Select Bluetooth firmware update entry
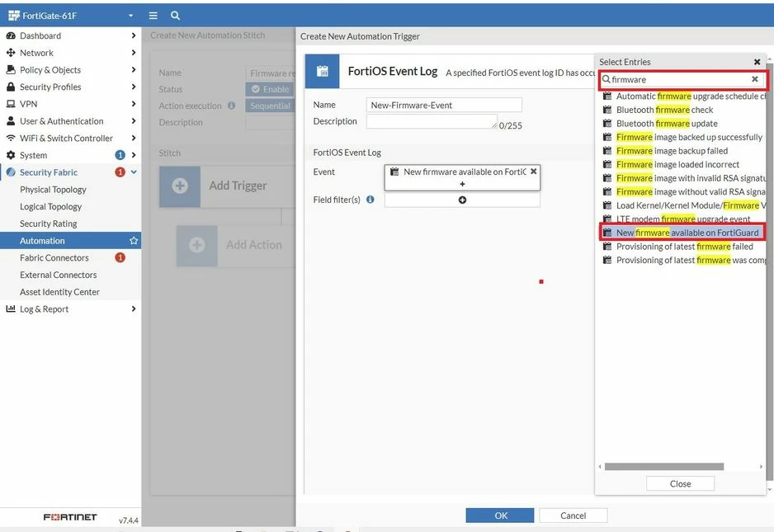The image size is (774, 532). (684, 124)
